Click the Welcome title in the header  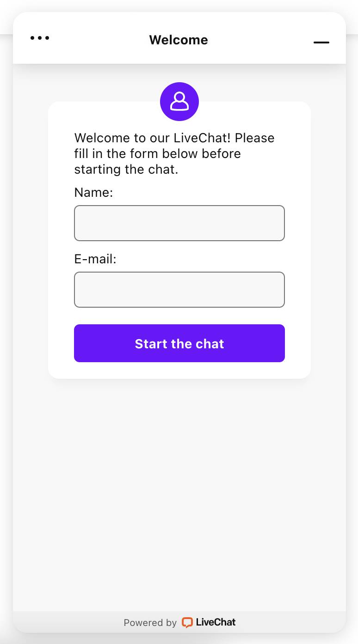tap(179, 40)
